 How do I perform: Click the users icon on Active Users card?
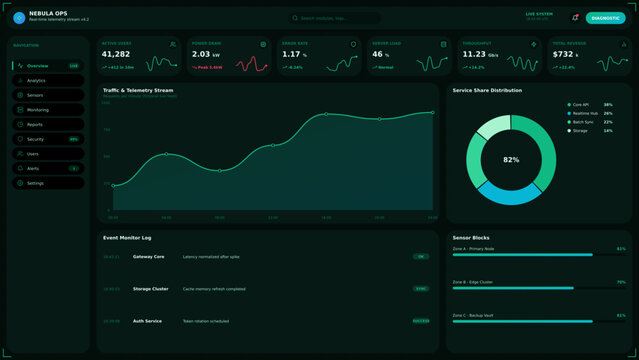point(173,44)
